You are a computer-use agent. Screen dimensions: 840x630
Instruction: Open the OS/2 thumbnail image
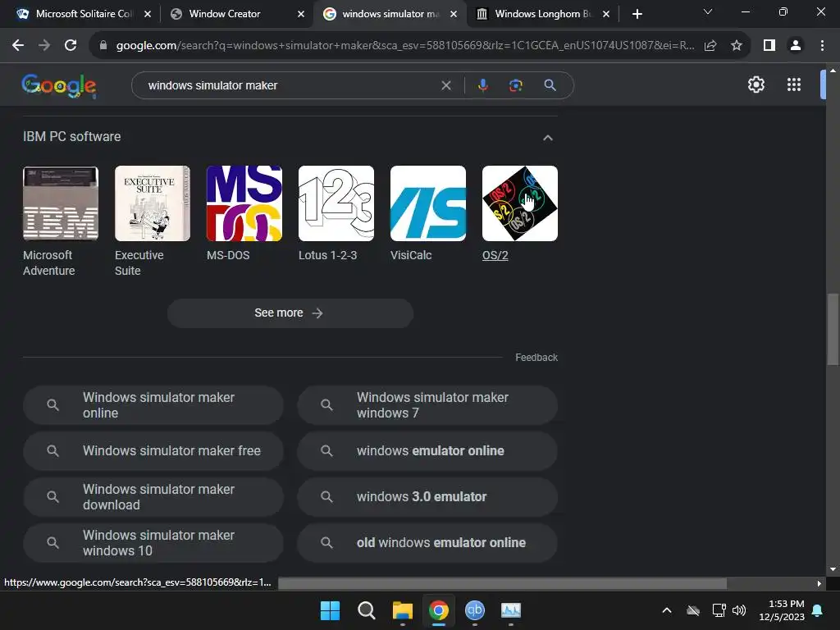click(519, 203)
